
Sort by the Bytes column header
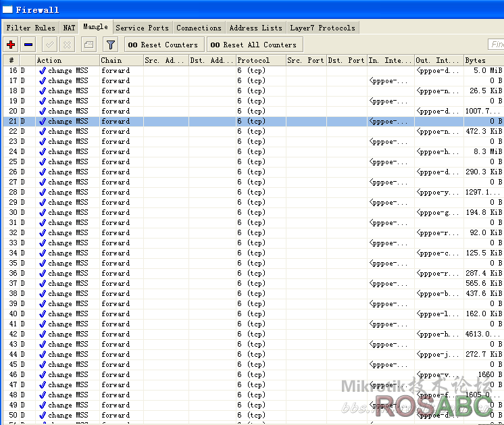point(484,60)
